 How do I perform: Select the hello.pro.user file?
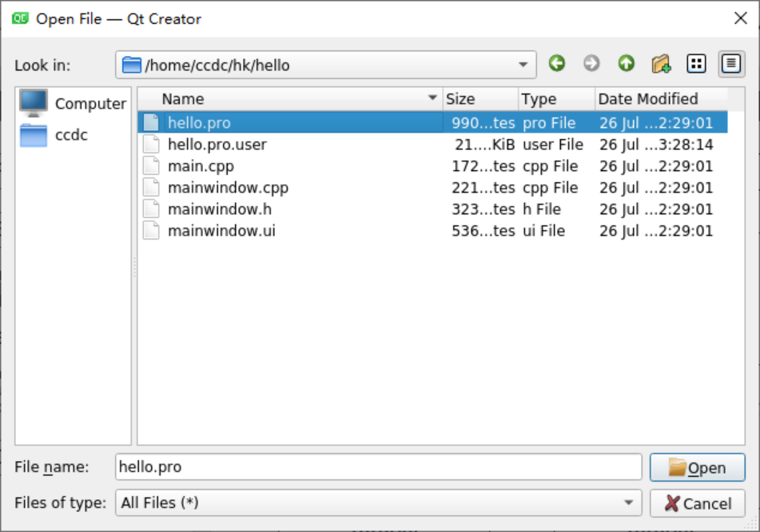[217, 145]
